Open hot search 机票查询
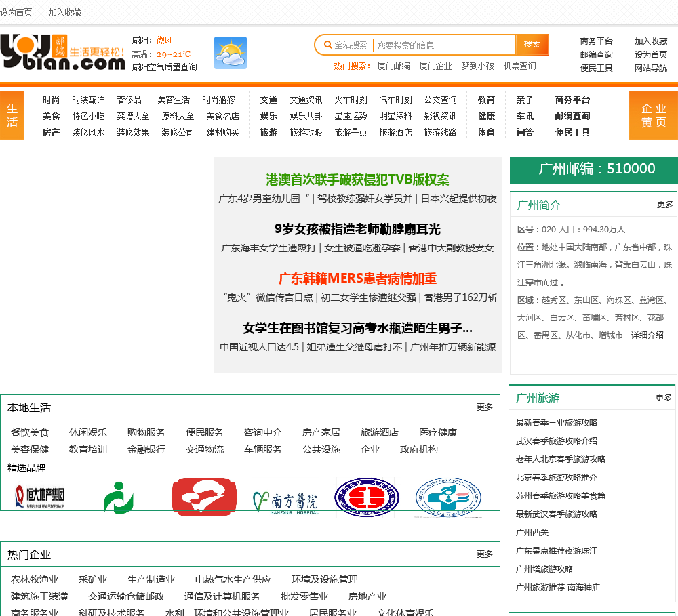 tap(519, 66)
